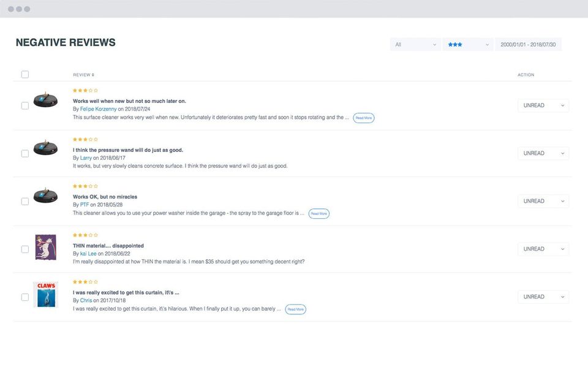Expand UNREAD action dropdown for PTF's review
The width and height of the screenshot is (588, 386).
click(543, 201)
